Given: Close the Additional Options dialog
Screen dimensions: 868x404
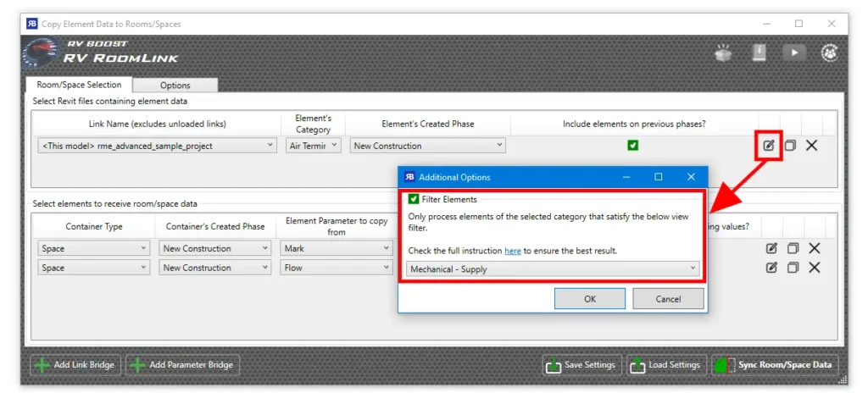Looking at the screenshot, I should point(691,177).
